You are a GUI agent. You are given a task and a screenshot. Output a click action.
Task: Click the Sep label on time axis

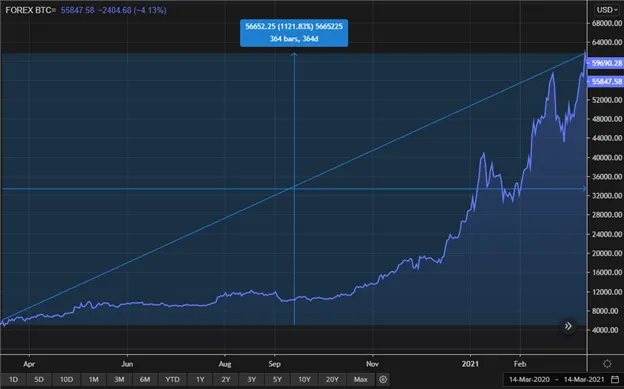pos(274,364)
